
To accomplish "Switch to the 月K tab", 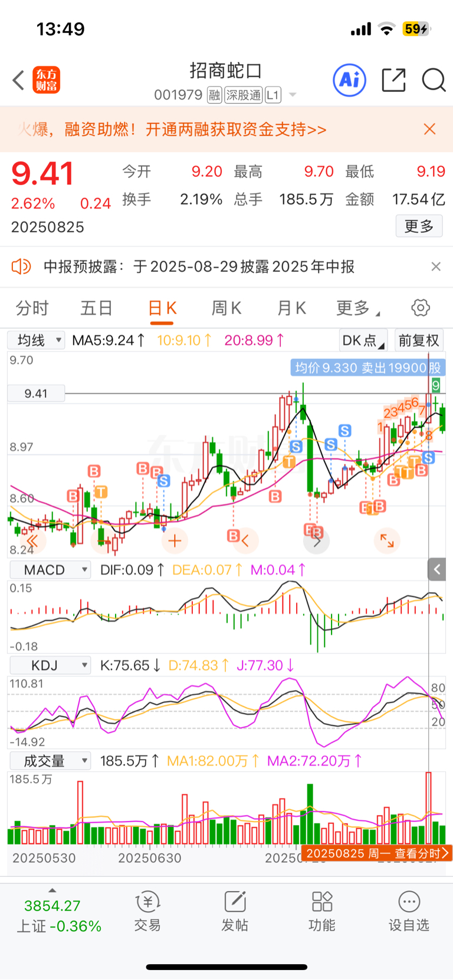I will coord(291,308).
